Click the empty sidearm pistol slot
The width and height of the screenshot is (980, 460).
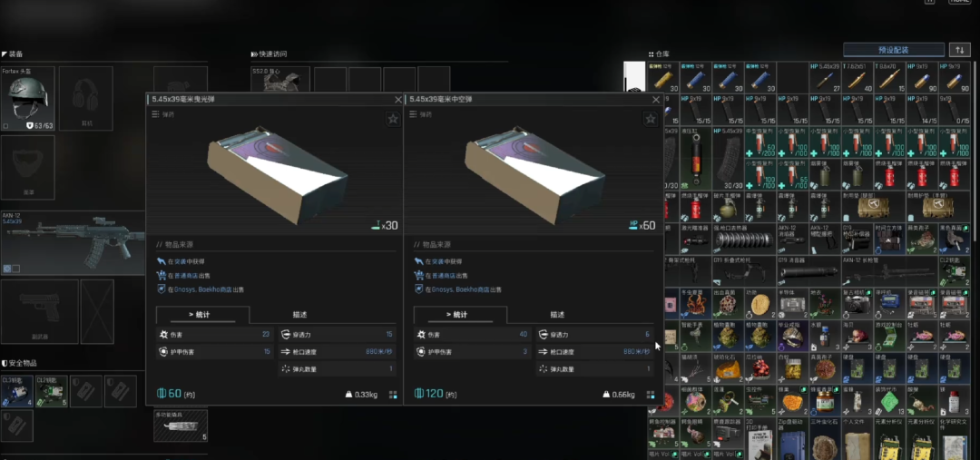[x=38, y=311]
